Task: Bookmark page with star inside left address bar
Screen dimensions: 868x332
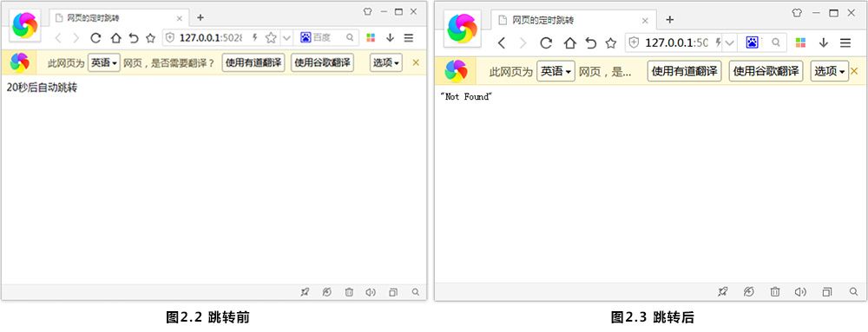Action: [271, 37]
